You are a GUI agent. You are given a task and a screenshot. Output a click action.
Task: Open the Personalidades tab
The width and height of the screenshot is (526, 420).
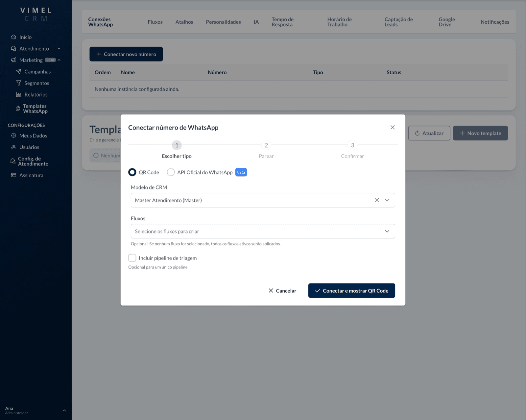223,22
